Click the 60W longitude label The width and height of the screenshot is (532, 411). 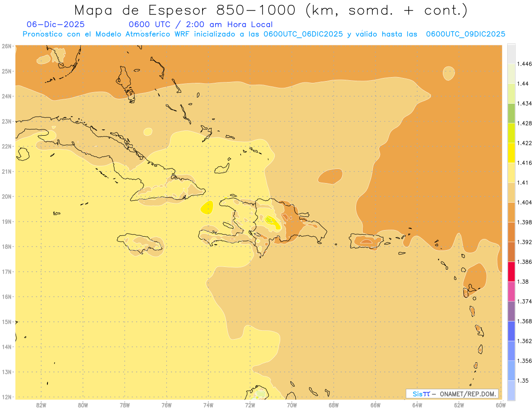501,405
